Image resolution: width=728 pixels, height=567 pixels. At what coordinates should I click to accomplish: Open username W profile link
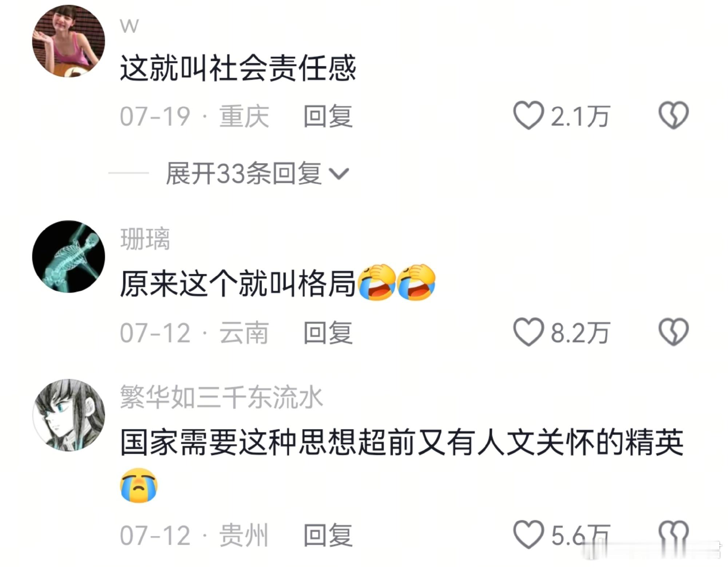(129, 26)
